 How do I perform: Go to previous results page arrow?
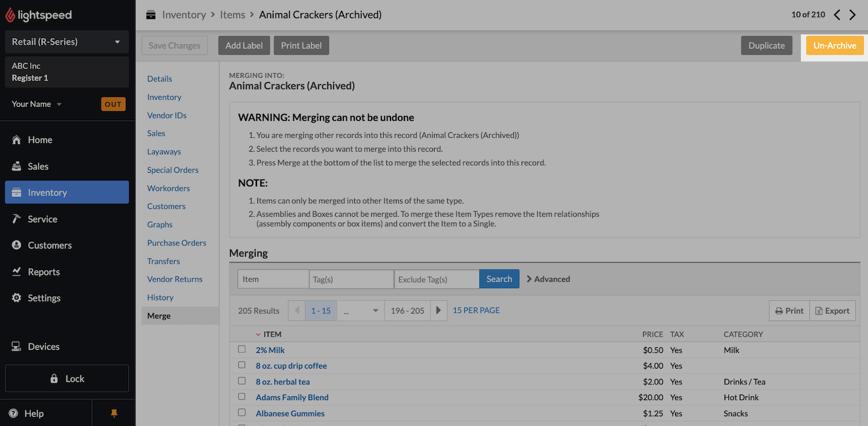click(297, 311)
